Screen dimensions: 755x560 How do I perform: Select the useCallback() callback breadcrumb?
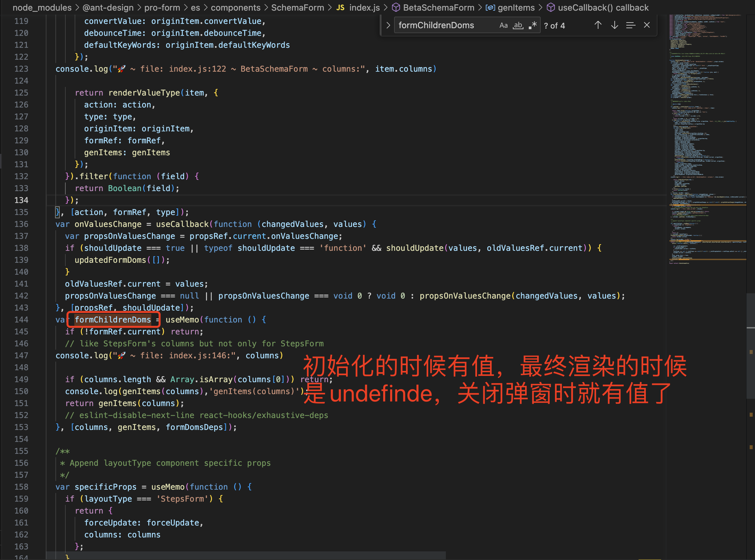point(603,7)
